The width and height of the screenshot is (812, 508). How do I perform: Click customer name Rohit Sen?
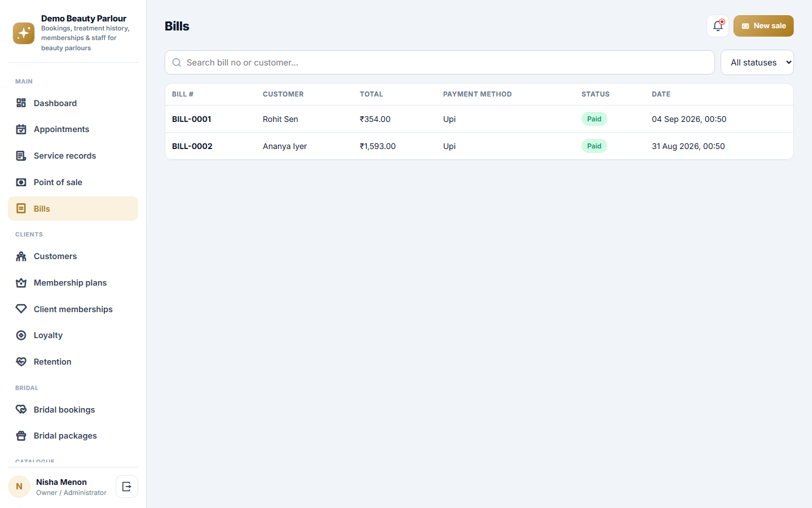(x=280, y=119)
